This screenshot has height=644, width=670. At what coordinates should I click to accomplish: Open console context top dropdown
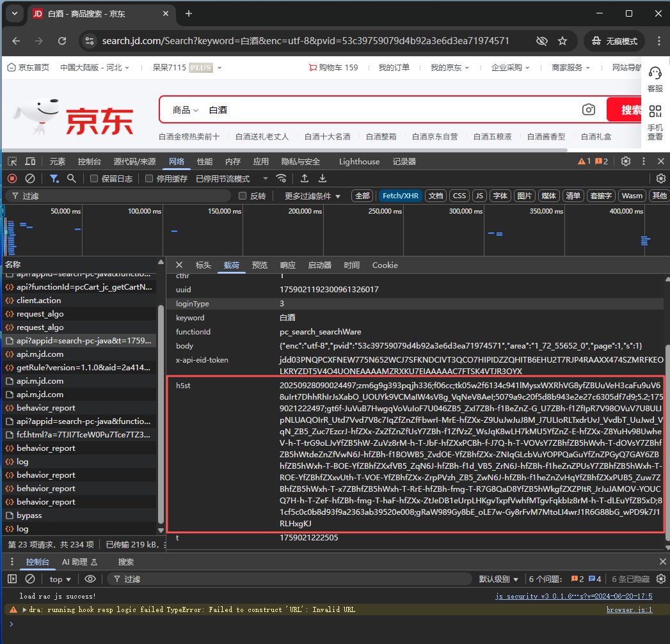60,579
